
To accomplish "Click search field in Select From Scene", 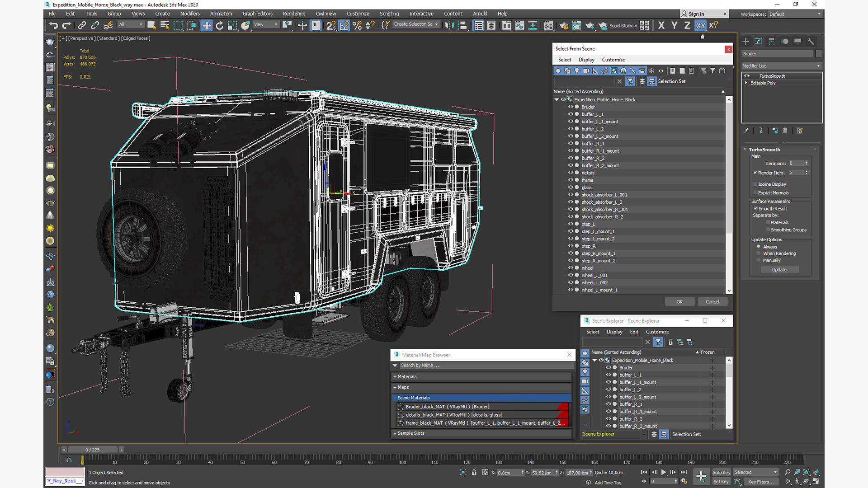I will coord(585,81).
